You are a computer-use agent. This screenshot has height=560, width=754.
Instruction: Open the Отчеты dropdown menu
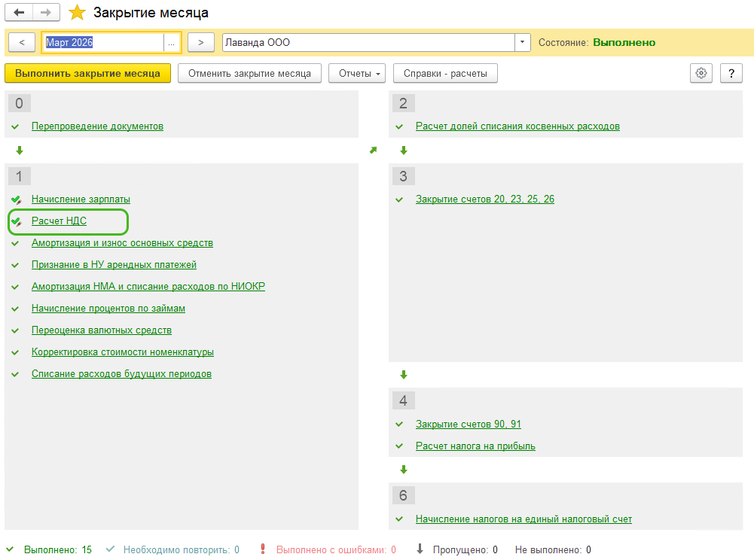pos(357,73)
